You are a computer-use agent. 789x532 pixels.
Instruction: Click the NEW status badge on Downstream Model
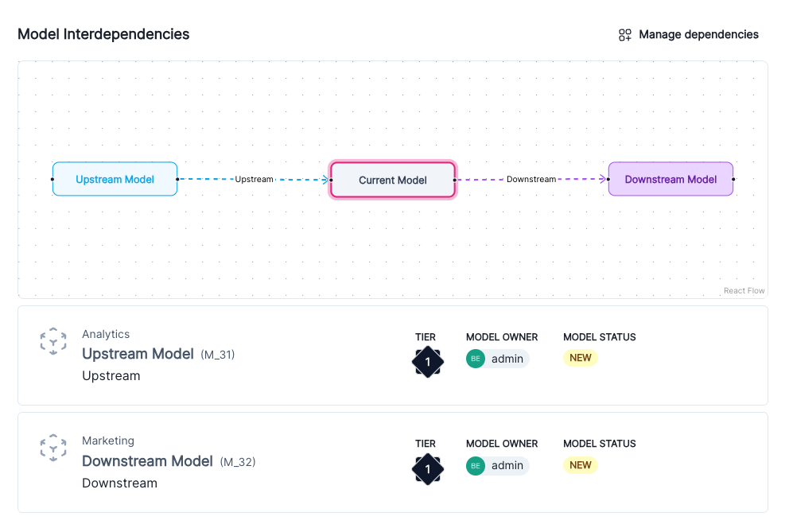click(580, 465)
